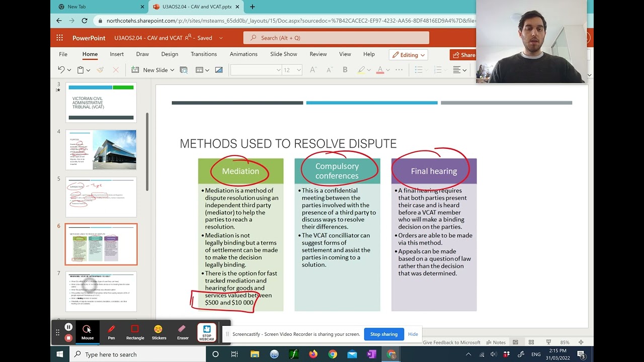Reload the browser page
Viewport: 644px width, 362px height.
click(85, 21)
